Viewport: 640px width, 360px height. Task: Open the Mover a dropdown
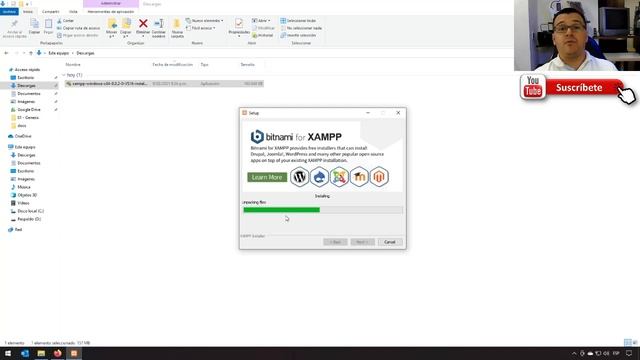(111, 27)
